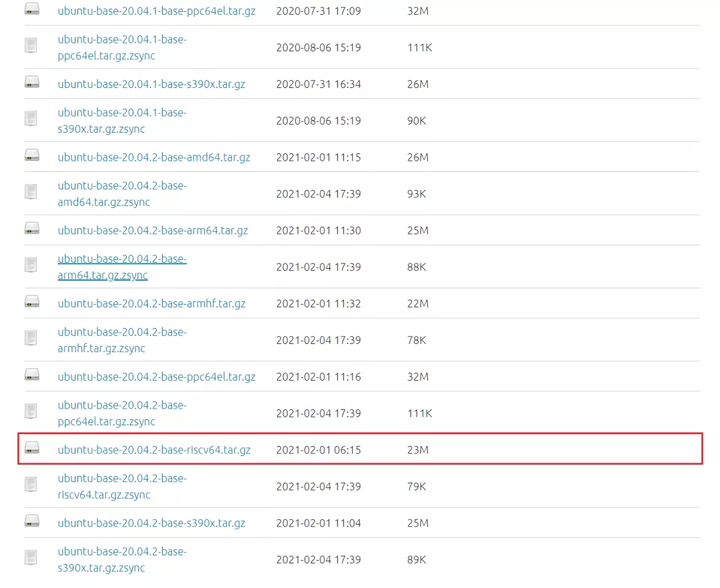Click file icon for 20.04.2 armhf.tar.gz.zsync

pyautogui.click(x=31, y=338)
